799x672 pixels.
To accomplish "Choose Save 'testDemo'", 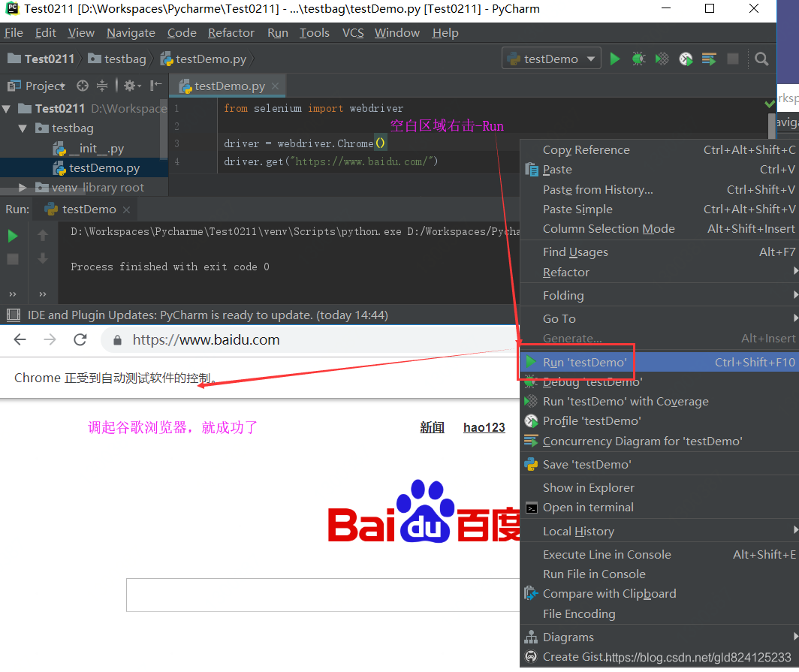I will (659, 465).
